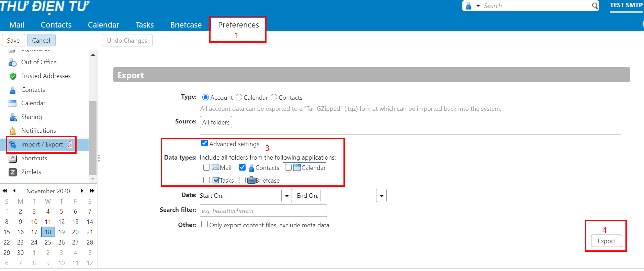Viewport: 644px width, 271px height.
Task: Click the TEST SMTP account name
Action: [626, 5]
